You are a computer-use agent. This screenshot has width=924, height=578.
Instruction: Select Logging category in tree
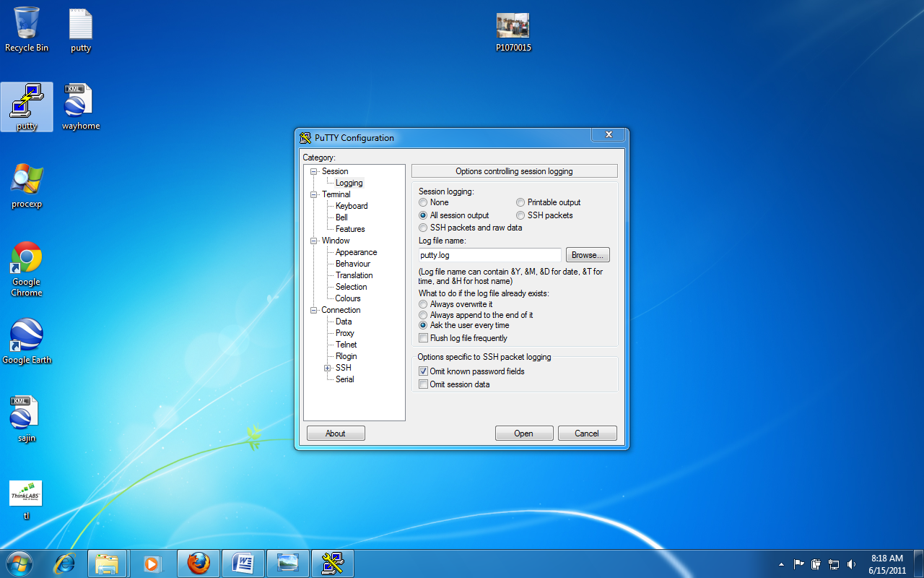349,183
